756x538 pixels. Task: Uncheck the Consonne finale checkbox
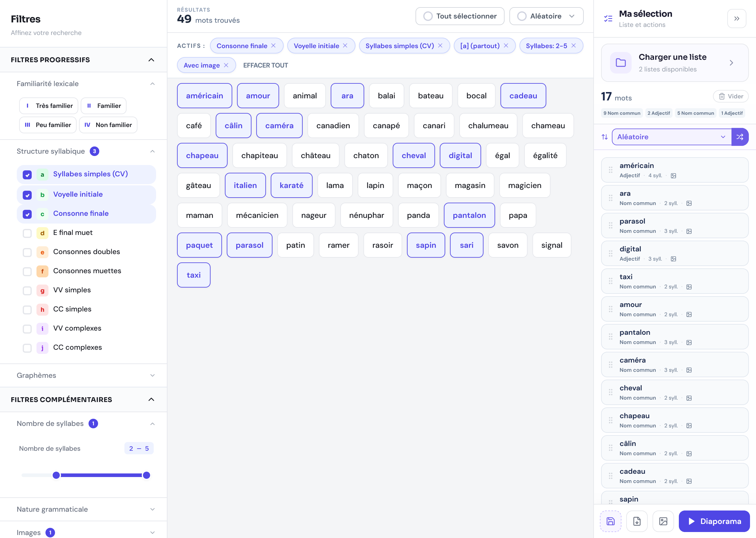coord(27,214)
